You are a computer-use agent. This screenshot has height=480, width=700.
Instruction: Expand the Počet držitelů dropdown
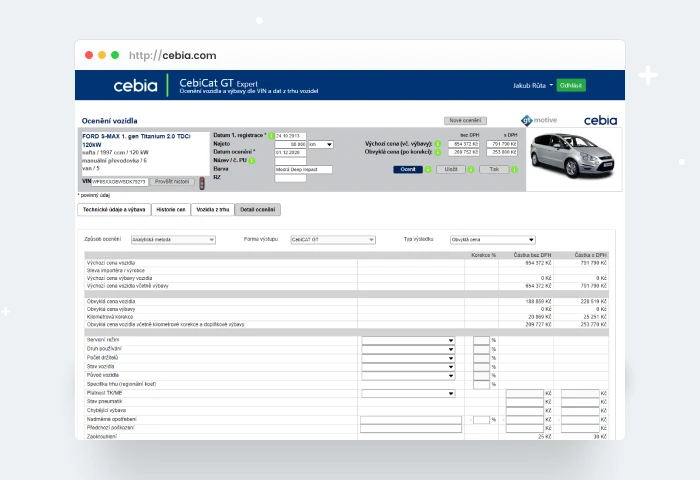pyautogui.click(x=408, y=358)
